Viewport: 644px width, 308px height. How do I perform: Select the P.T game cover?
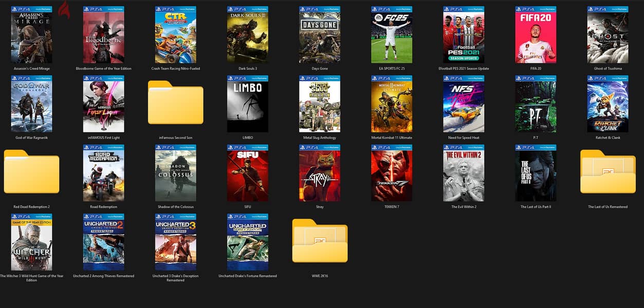click(536, 104)
